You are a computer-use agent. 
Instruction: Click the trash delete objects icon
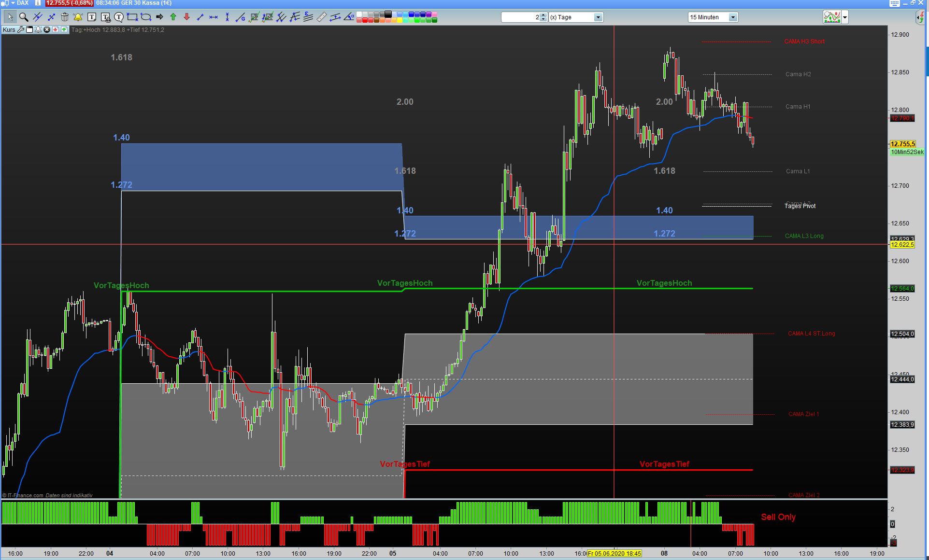65,17
